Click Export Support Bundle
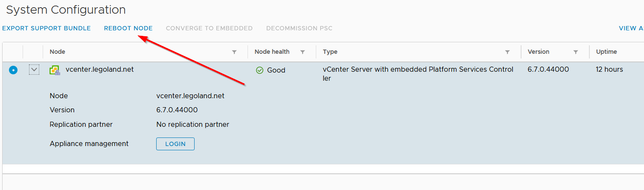 coord(47,28)
